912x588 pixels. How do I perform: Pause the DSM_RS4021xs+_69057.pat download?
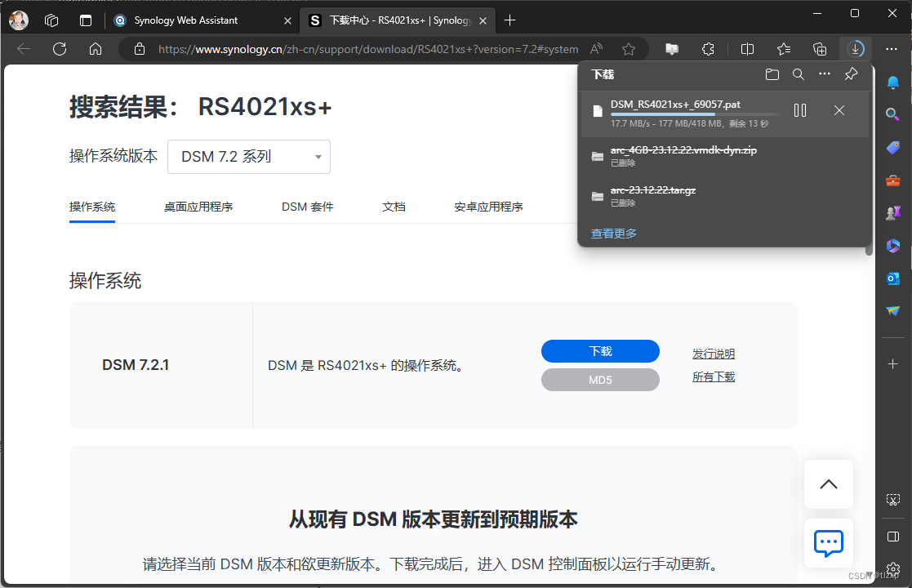pos(800,110)
